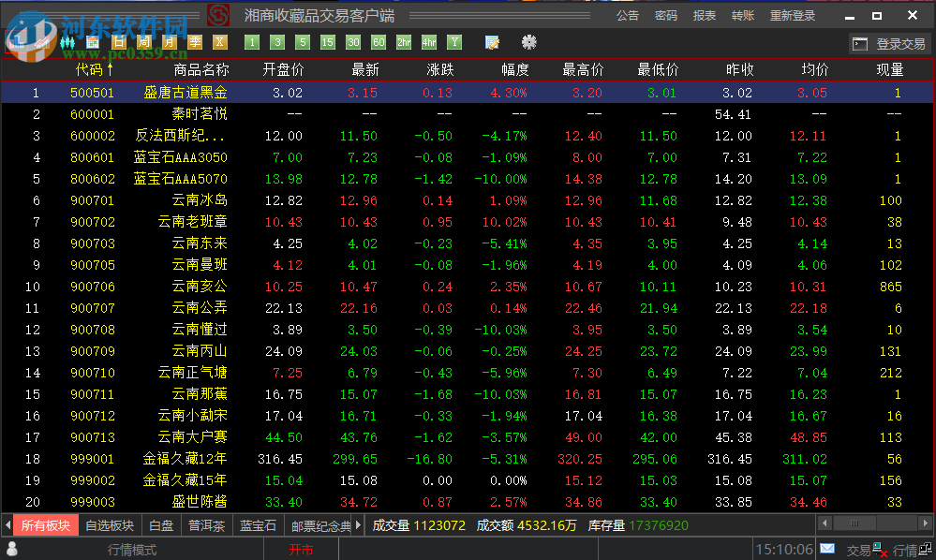
Task: Select the 普洱茶 tab
Action: pos(206,525)
